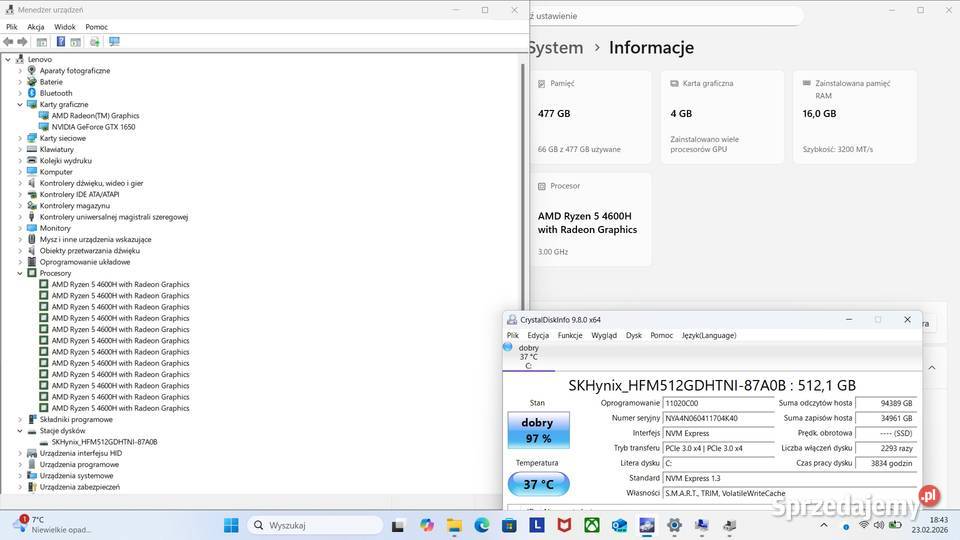Viewport: 960px width, 540px height.
Task: Click the Back arrow in Device Manager toolbar
Action: point(8,42)
